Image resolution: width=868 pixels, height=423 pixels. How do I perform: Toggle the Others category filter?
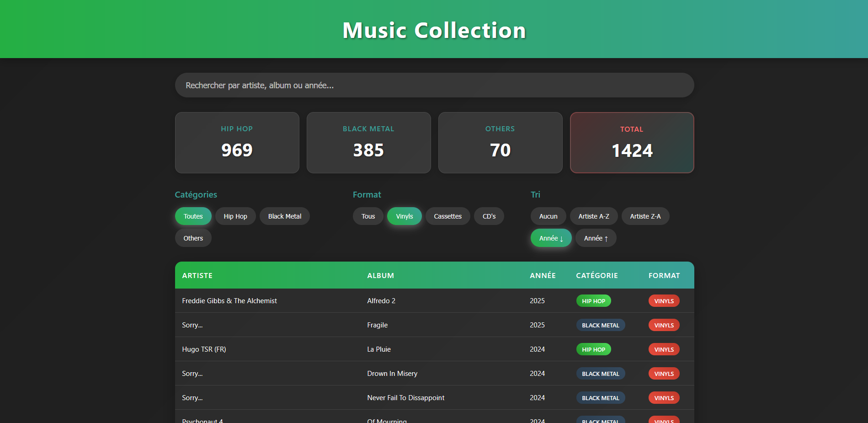pyautogui.click(x=193, y=238)
